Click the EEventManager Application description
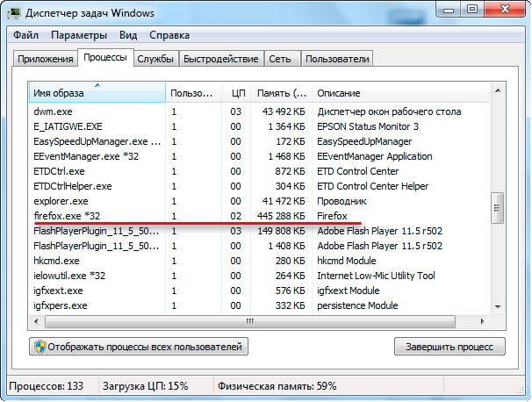Screen dimensions: 532x402 375,156
